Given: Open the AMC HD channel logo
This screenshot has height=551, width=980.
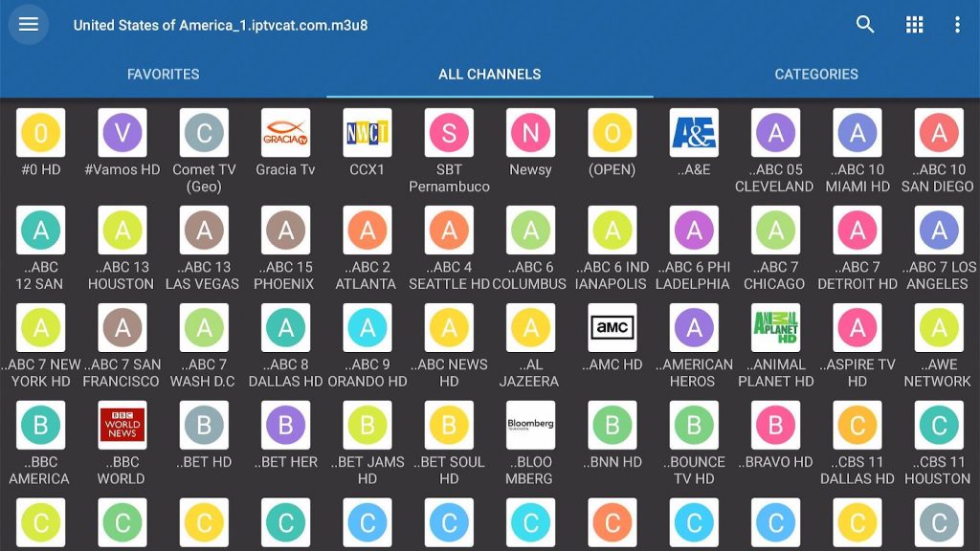Looking at the screenshot, I should [612, 328].
